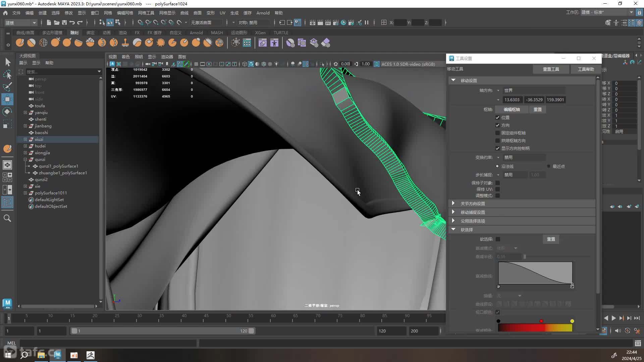
Task: Switch to the 多边形建模 shelf tab
Action: (52, 33)
